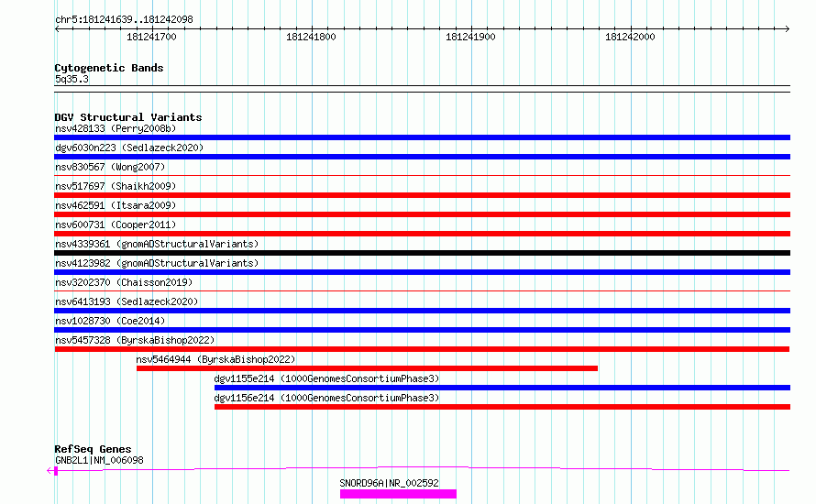Click ruler position label 181242000
The width and height of the screenshot is (816, 504).
coord(630,37)
